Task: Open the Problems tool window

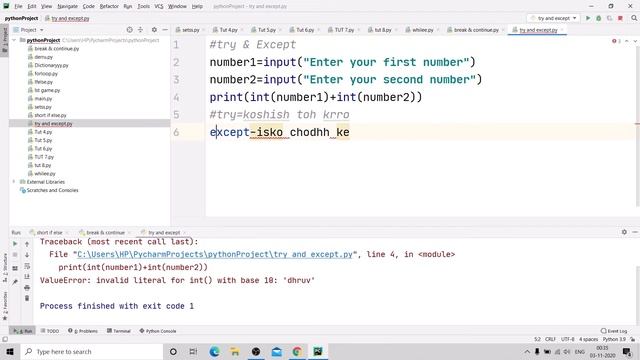Action: 83,331
